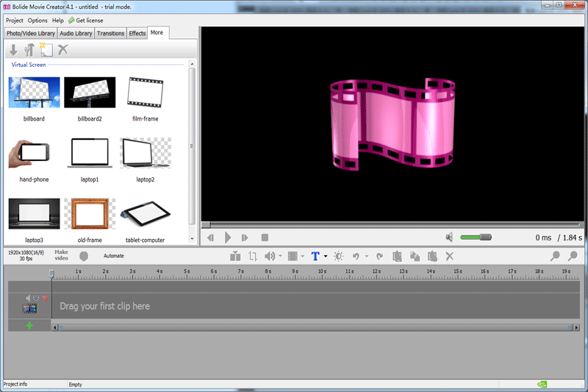The width and height of the screenshot is (588, 392).
Task: Click the brightness adjustment sun icon
Action: point(338,256)
